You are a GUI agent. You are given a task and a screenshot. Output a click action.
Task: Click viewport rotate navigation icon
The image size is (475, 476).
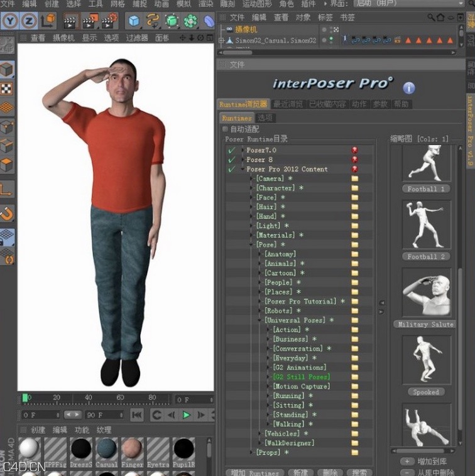(200, 38)
